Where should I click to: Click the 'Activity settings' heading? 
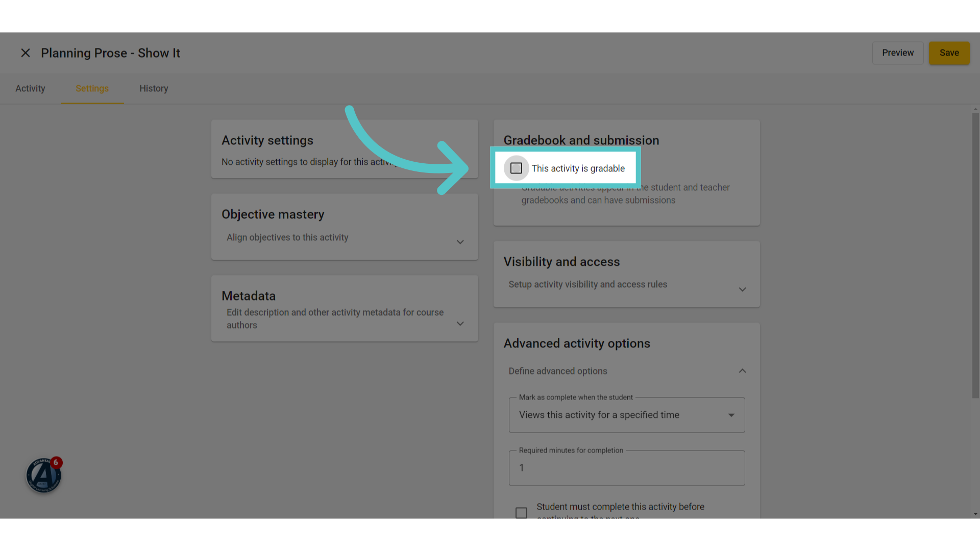pos(267,140)
